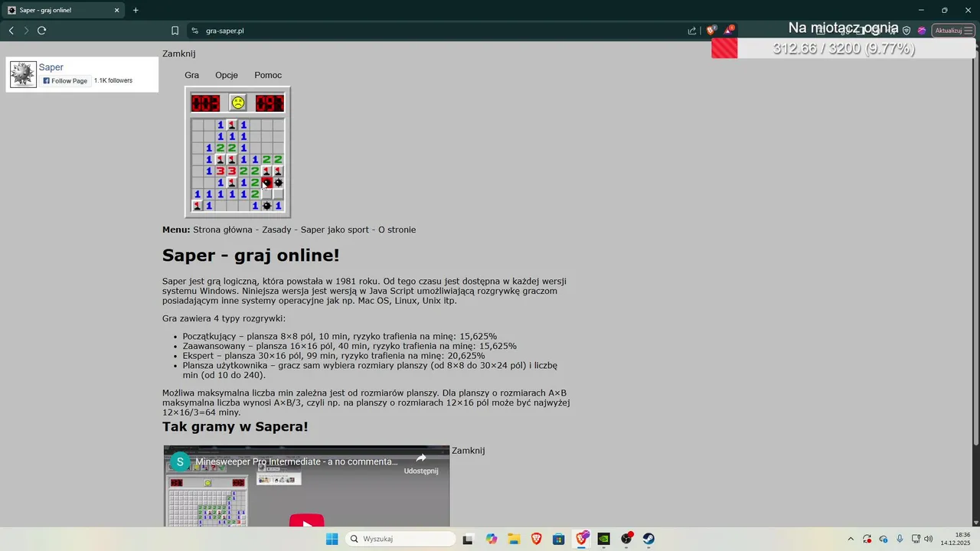The height and width of the screenshot is (551, 980).
Task: Click the flag in the top board row
Action: coord(231,125)
